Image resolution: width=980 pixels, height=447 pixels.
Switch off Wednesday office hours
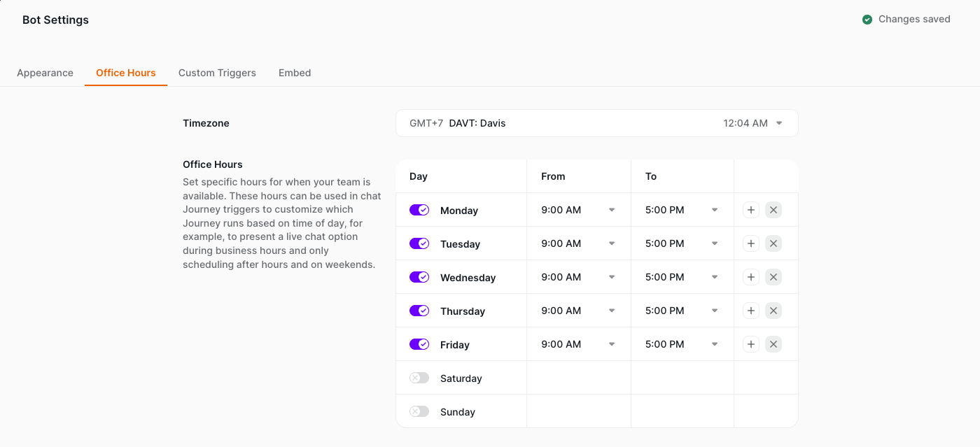(x=419, y=277)
